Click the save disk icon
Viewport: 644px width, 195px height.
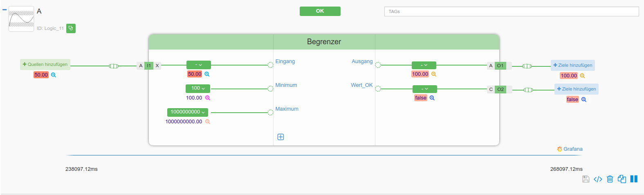pos(586,179)
